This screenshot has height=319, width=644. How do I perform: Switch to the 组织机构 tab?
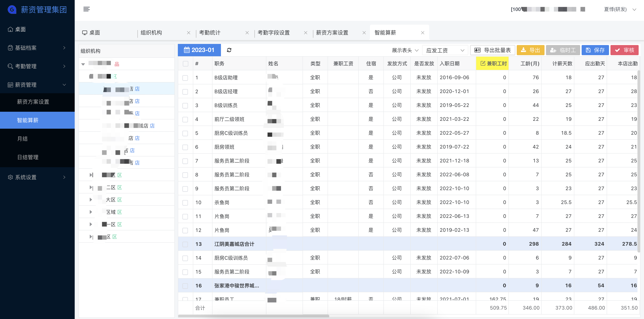[151, 33]
